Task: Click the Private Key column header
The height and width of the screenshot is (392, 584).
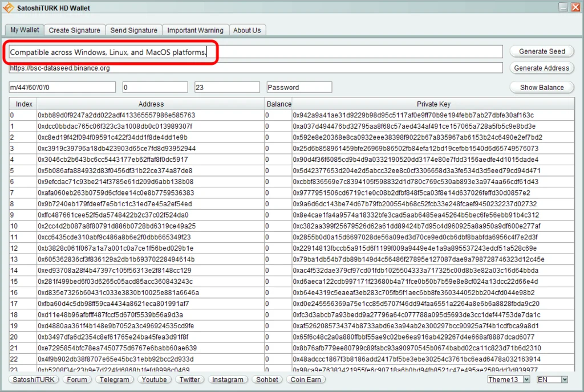Action: [433, 104]
